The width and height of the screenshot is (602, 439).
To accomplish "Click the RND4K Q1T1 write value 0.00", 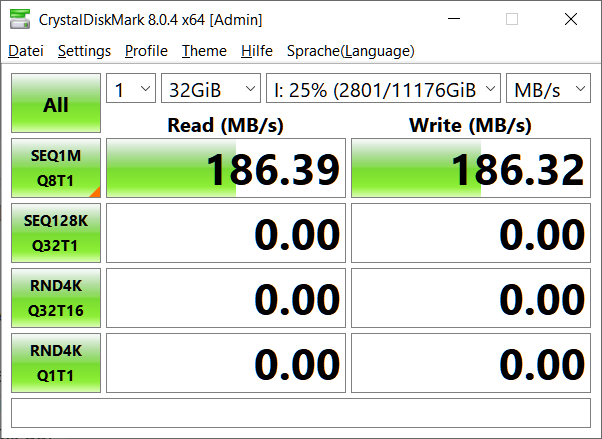I will [471, 363].
